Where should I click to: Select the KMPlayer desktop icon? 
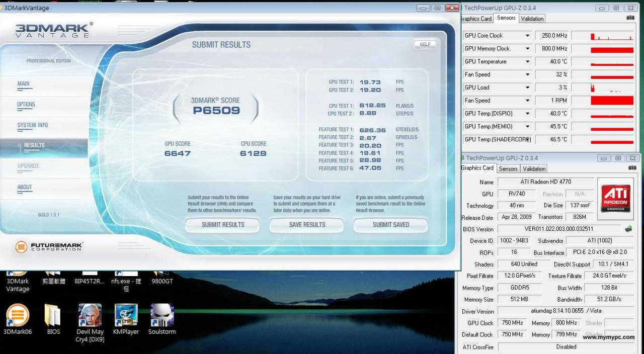pos(126,319)
